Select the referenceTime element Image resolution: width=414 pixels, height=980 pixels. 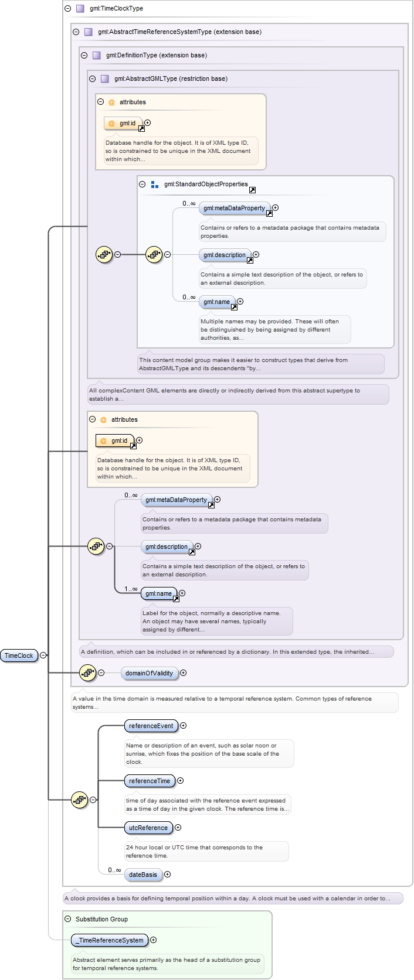pyautogui.click(x=150, y=781)
